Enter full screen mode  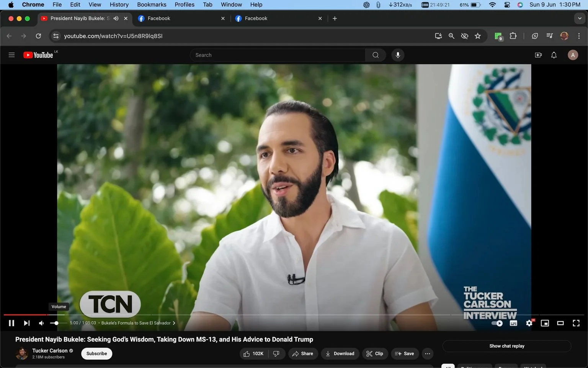576,323
